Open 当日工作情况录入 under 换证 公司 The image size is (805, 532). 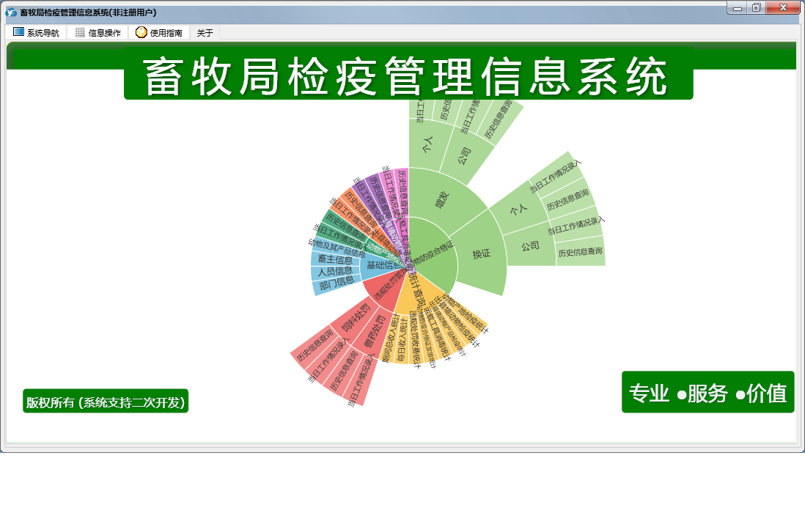coord(576,226)
